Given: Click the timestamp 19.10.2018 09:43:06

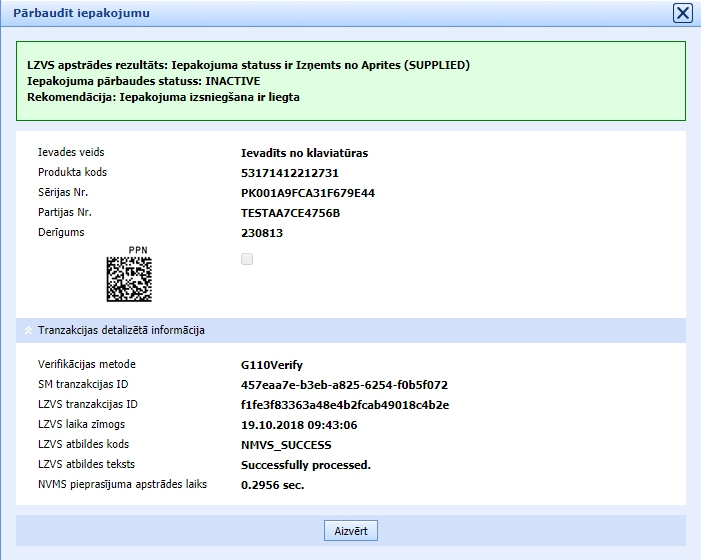Looking at the screenshot, I should (x=299, y=425).
